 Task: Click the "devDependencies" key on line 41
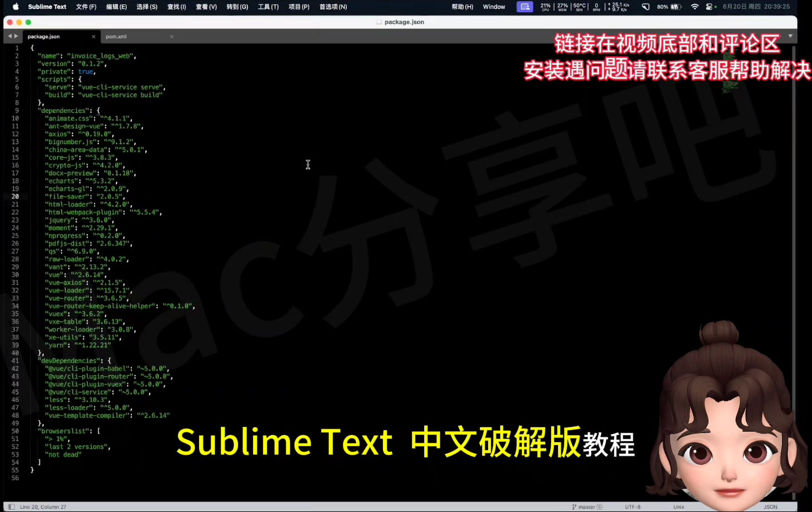tap(68, 361)
